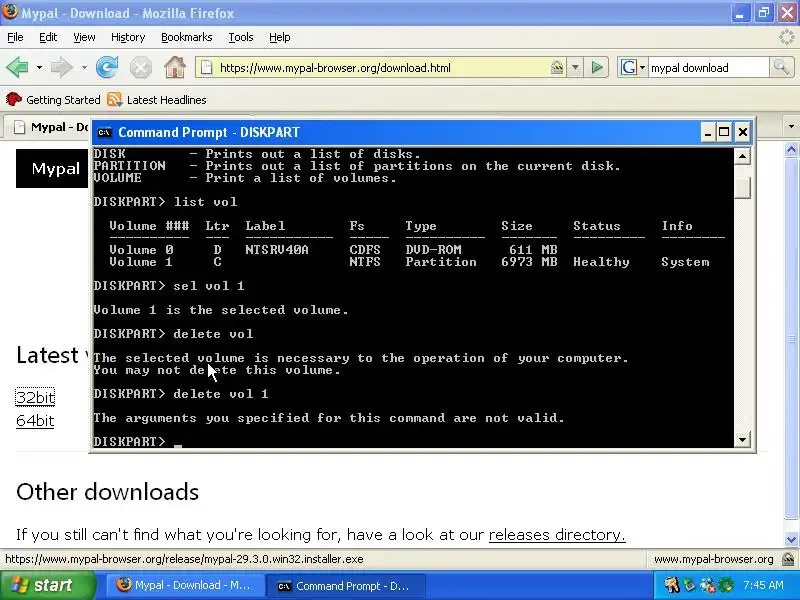Click the Stop loading icon
This screenshot has height=600, width=800.
(140, 67)
